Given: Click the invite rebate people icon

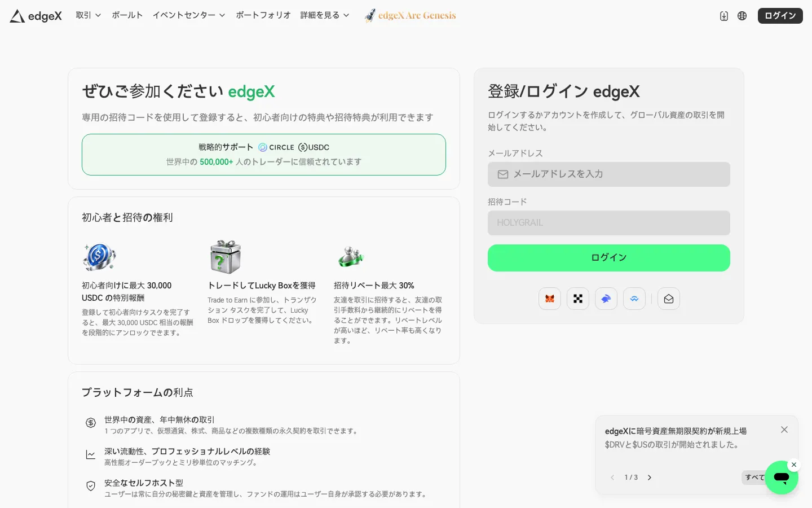Looking at the screenshot, I should (351, 257).
